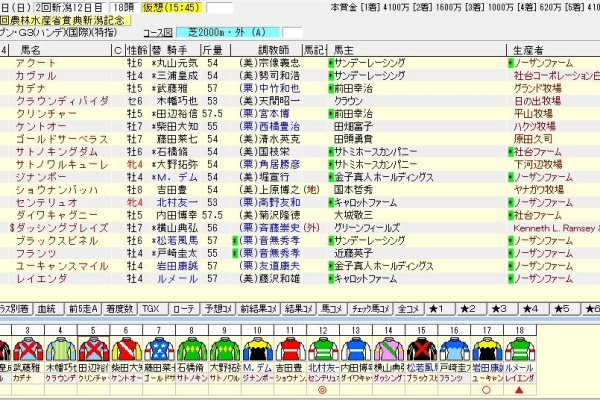Open the ローテ tab

click(x=184, y=309)
